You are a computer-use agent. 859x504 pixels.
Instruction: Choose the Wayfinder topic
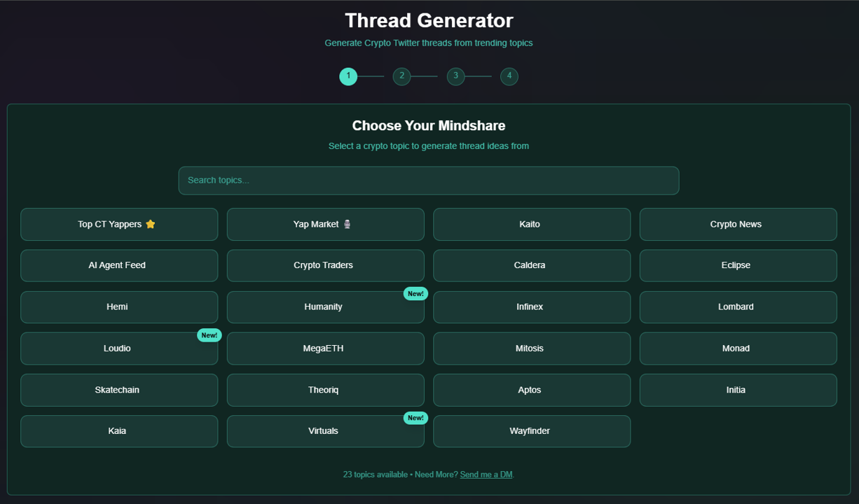point(532,431)
